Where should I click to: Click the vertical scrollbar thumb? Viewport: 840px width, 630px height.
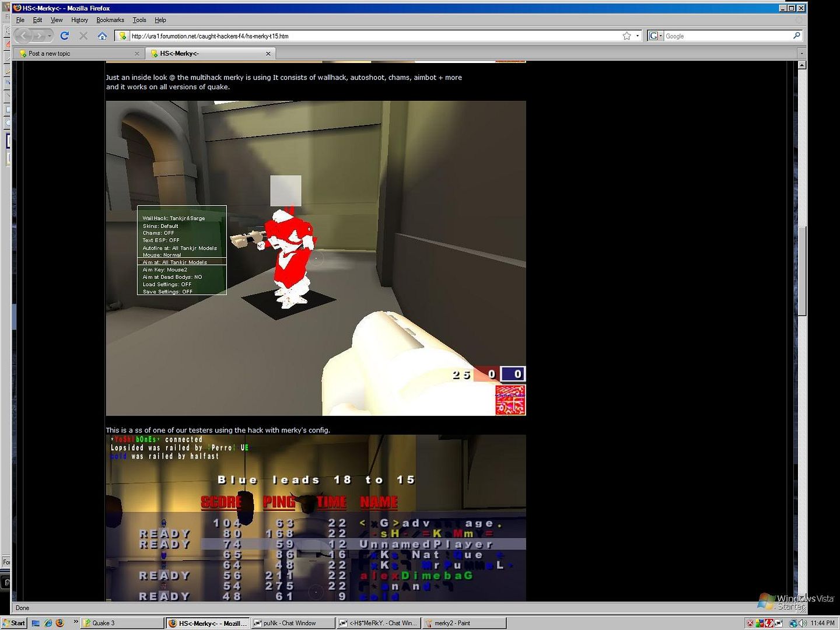coord(802,271)
